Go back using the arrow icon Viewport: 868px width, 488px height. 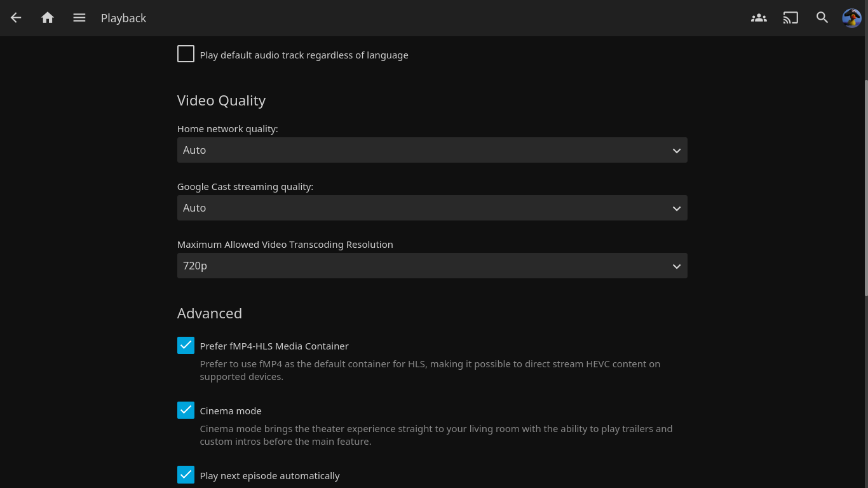pos(16,18)
